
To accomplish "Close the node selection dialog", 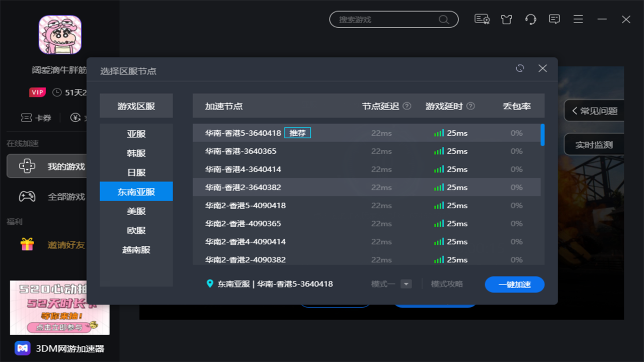I will pyautogui.click(x=542, y=68).
